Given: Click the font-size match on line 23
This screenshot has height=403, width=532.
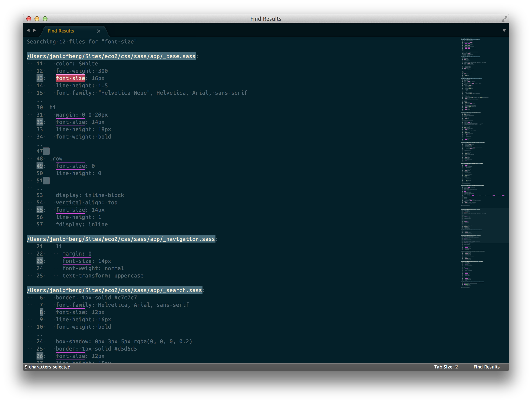Looking at the screenshot, I should click(77, 261).
